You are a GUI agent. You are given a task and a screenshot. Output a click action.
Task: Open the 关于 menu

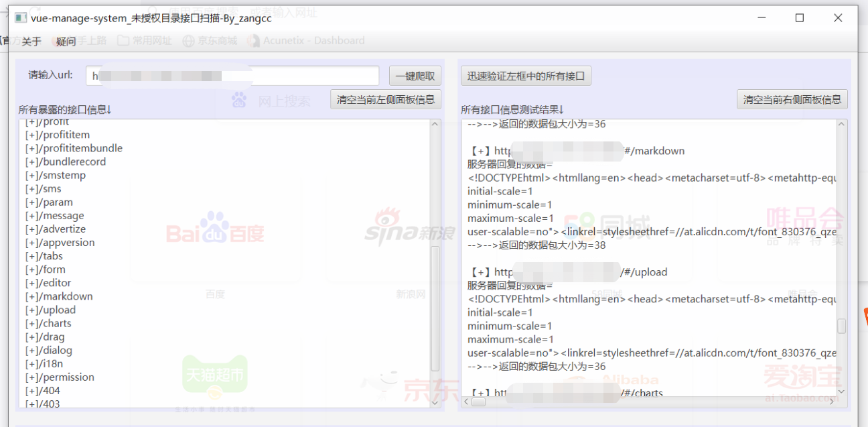31,42
